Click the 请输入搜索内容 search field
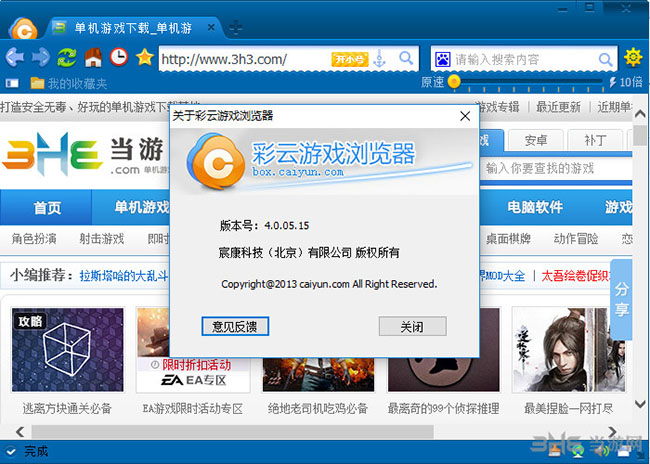The width and height of the screenshot is (650, 464). pyautogui.click(x=524, y=60)
